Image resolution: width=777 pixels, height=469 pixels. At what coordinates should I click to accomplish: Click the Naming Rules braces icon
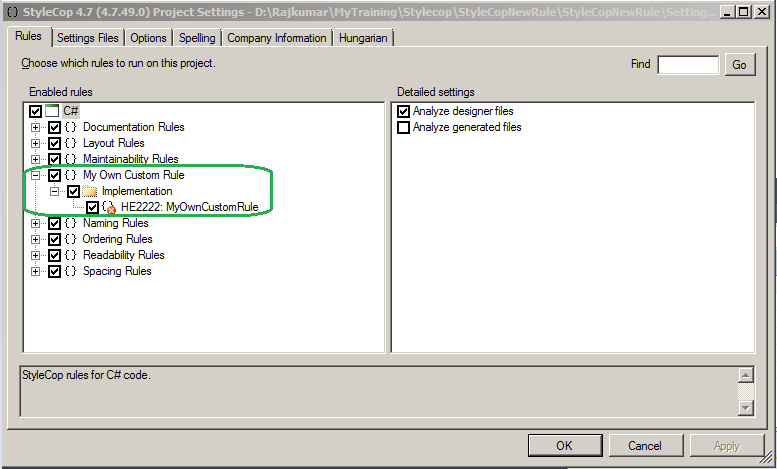pyautogui.click(x=71, y=223)
